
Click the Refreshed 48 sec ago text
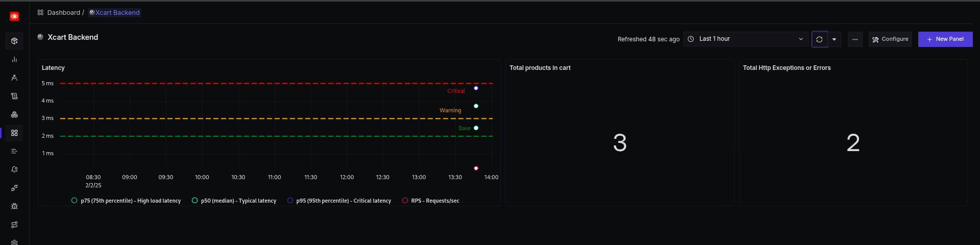click(648, 39)
